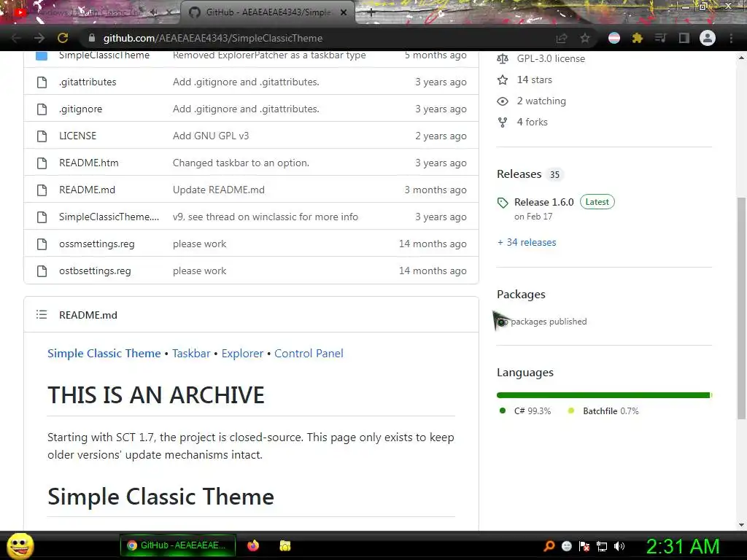Follow the Simple Classic Theme README link

104,354
